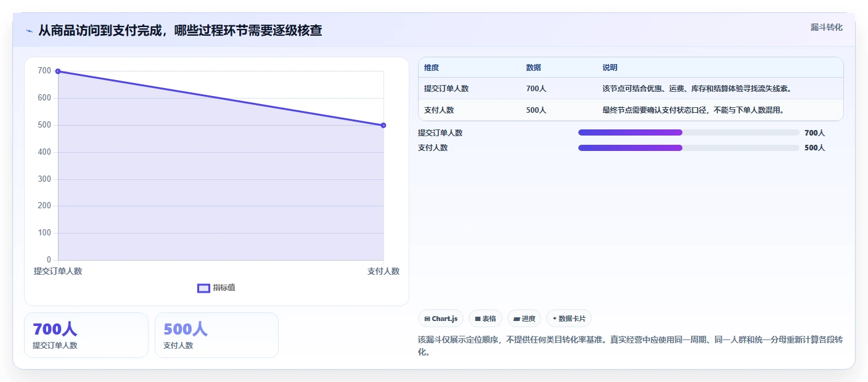This screenshot has width=868, height=382.
Task: Click the 700 data point on chart
Action: click(58, 71)
